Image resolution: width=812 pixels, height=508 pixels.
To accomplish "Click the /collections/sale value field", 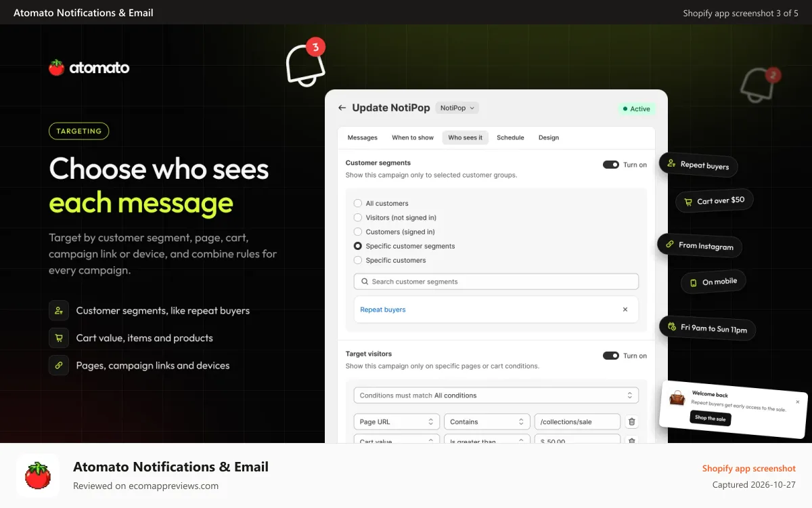I will 577,422.
